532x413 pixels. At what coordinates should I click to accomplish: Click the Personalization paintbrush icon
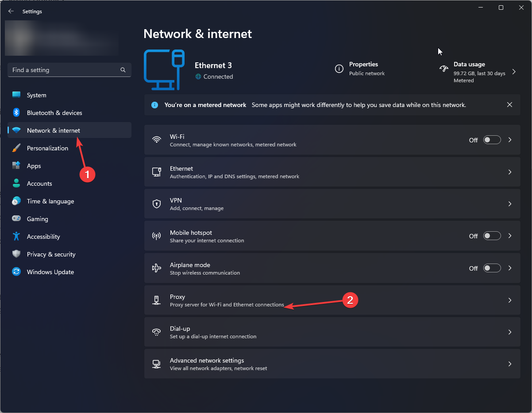tap(16, 148)
